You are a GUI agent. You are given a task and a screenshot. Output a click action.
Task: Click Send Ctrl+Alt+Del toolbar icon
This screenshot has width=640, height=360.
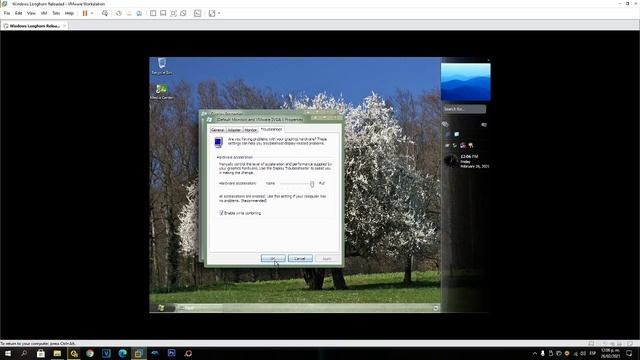(105, 13)
